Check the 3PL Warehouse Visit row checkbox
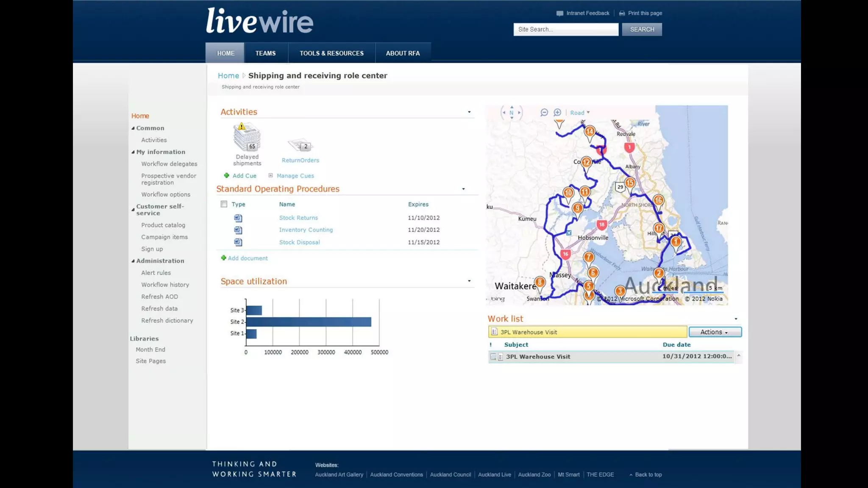 click(493, 357)
